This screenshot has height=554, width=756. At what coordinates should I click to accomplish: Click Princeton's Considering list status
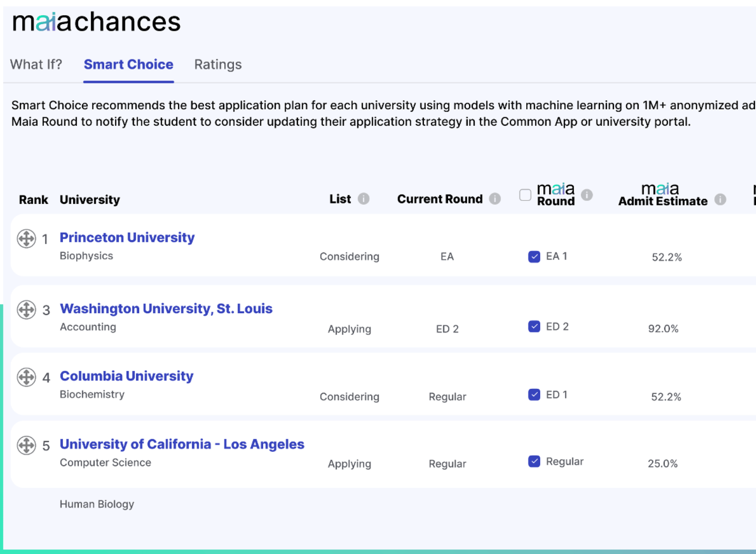pos(349,256)
